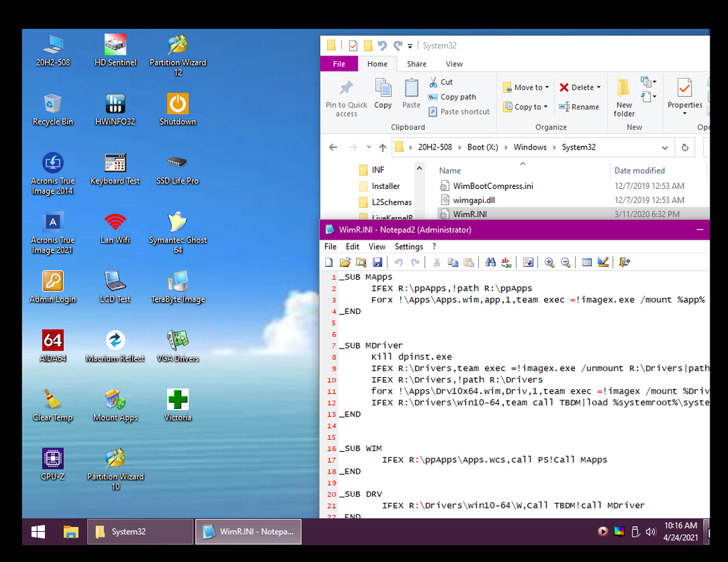
Task: Click the Zoom out magnifier in Notepad2
Action: coord(566,263)
